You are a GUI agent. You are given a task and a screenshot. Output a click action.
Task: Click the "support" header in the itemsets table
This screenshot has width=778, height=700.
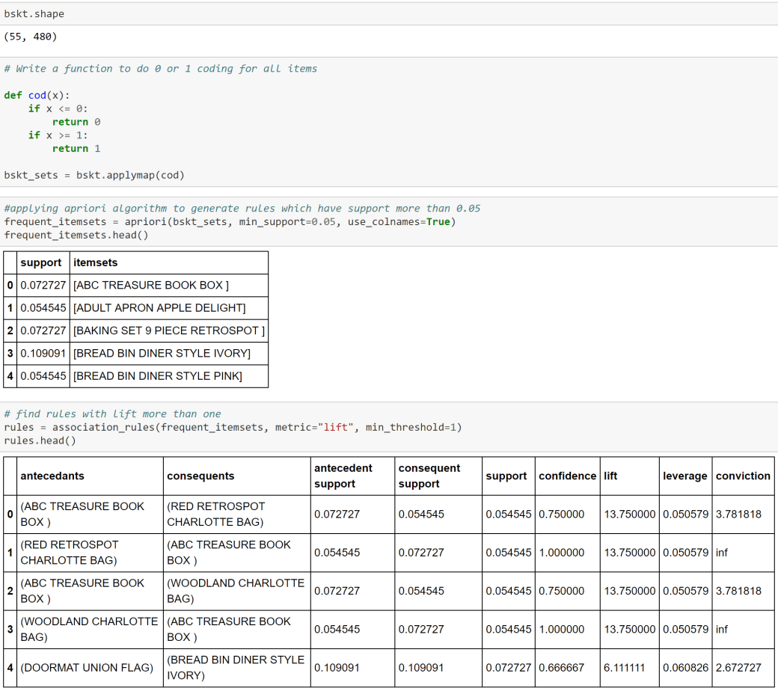pos(43,263)
